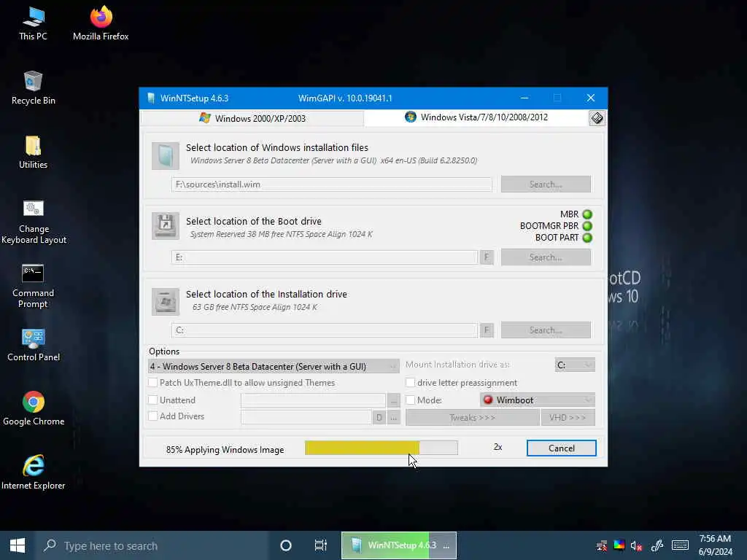Click the Boot drive E: field

click(325, 257)
